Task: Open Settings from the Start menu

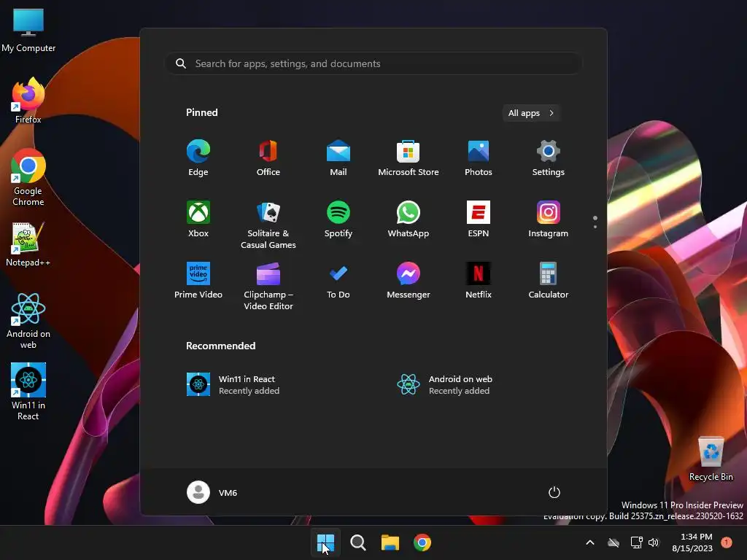Action: pos(549,158)
